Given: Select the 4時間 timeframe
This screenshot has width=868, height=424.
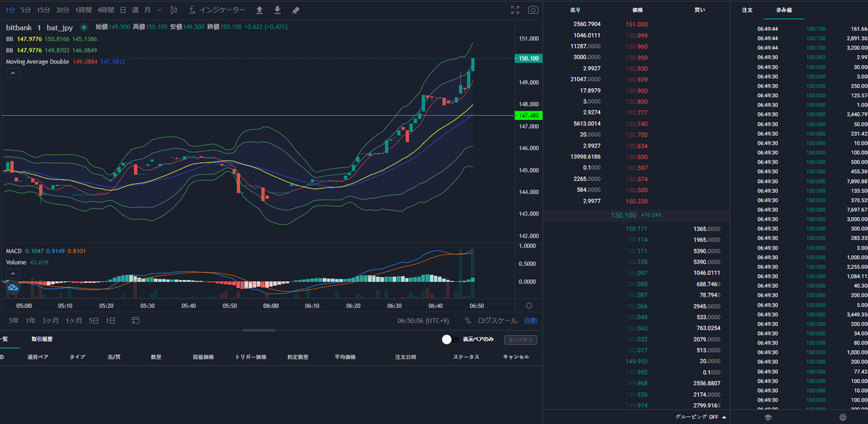Looking at the screenshot, I should pos(106,10).
